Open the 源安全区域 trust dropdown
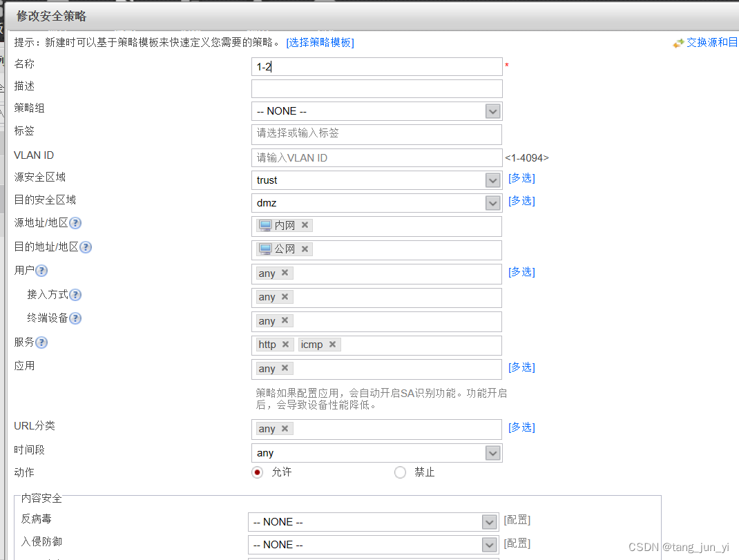The height and width of the screenshot is (560, 739). coord(493,180)
